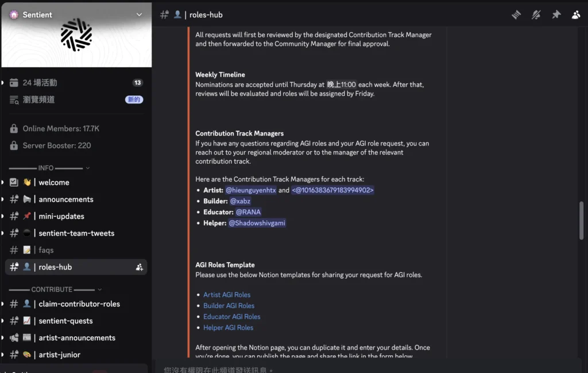The height and width of the screenshot is (373, 588).
Task: Click the @hieunguyenhtx mention
Action: point(250,190)
